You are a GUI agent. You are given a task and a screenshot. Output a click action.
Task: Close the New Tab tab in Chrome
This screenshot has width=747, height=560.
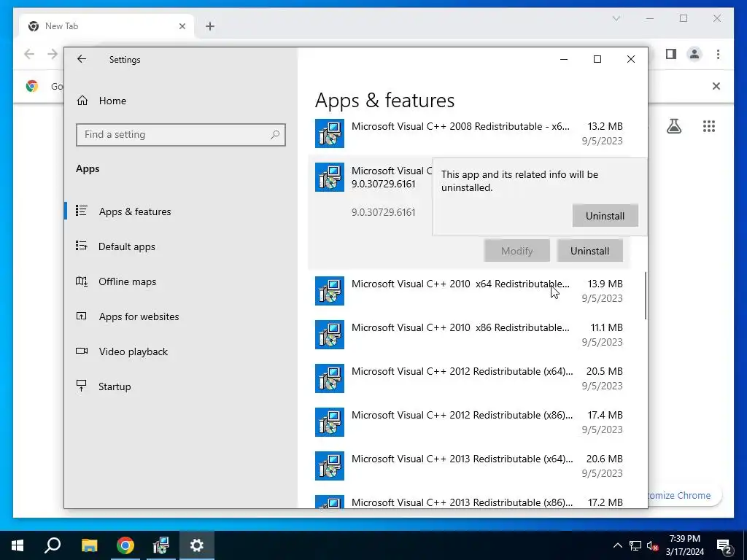[x=182, y=26]
